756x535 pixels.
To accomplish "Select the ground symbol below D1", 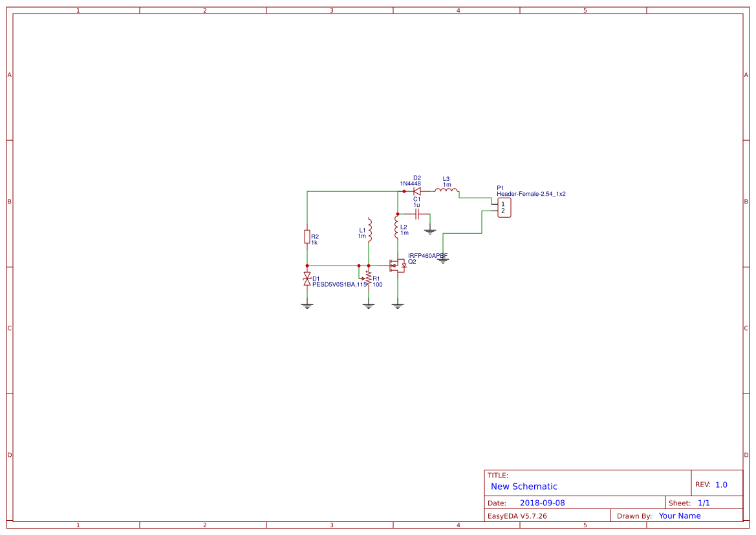I will pos(307,306).
